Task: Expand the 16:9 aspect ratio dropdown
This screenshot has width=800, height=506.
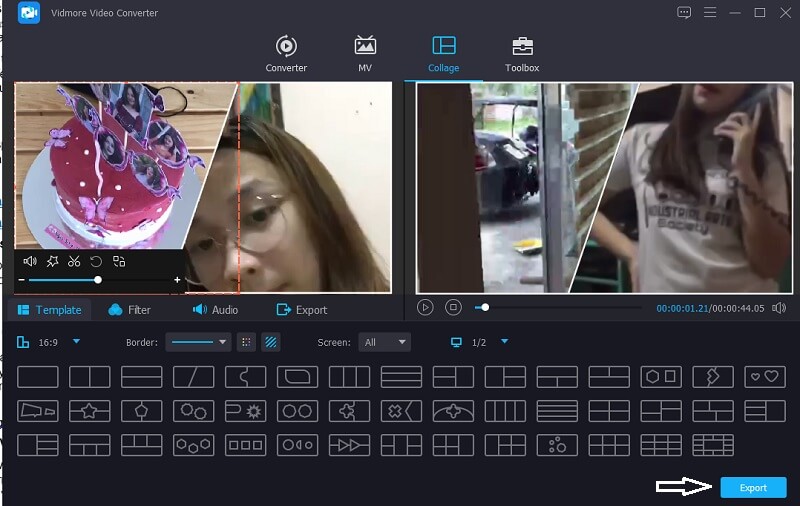Action: click(76, 342)
